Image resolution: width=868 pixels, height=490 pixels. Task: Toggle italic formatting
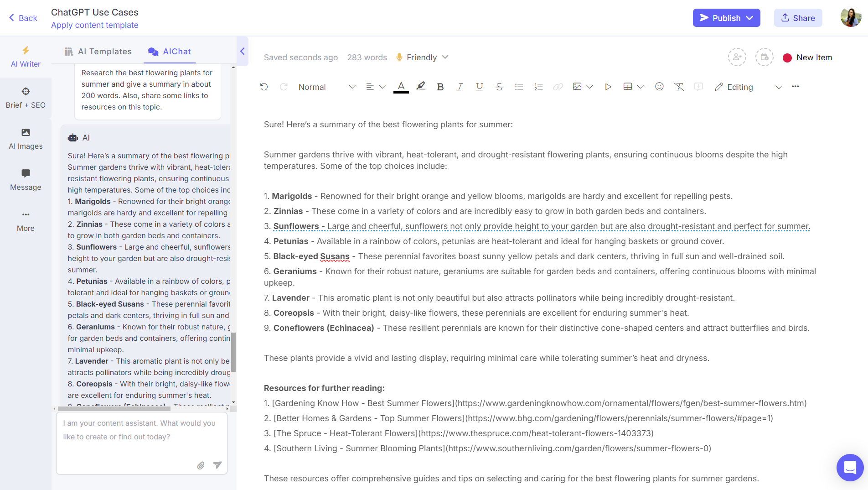[460, 86]
